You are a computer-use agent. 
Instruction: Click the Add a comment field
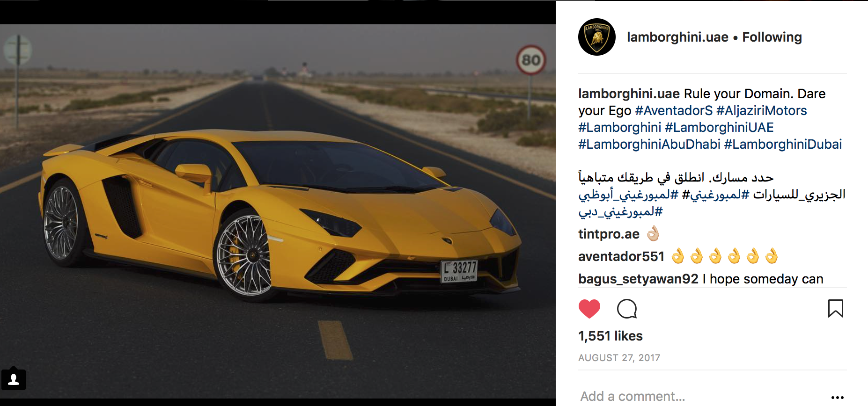coord(702,396)
